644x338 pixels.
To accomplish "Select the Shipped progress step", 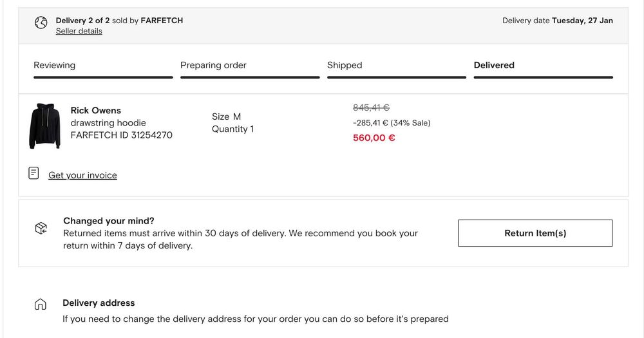I will [345, 65].
